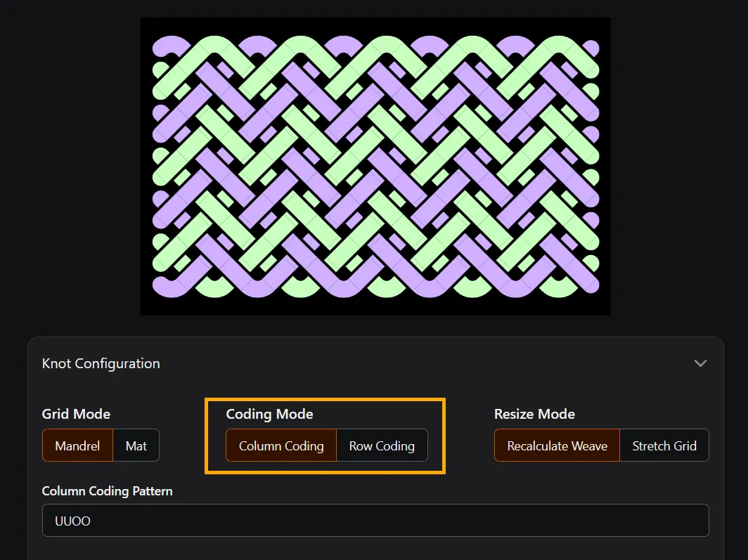The image size is (748, 560).
Task: Select the Mandrel grid mode
Action: [x=77, y=445]
